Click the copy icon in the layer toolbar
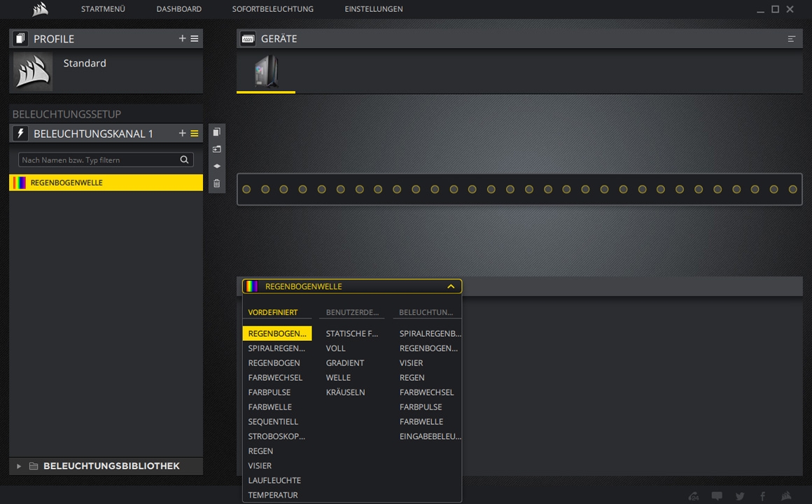Screen dimensions: 812x504 [217, 132]
